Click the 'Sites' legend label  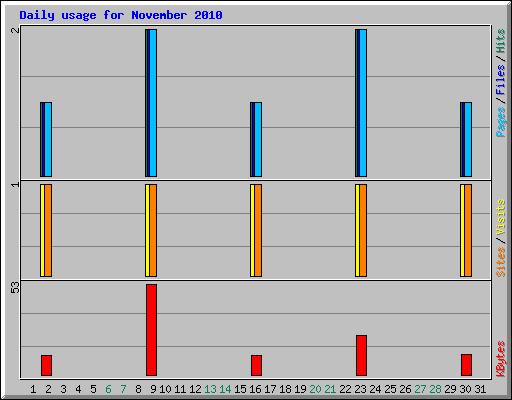tap(501, 262)
